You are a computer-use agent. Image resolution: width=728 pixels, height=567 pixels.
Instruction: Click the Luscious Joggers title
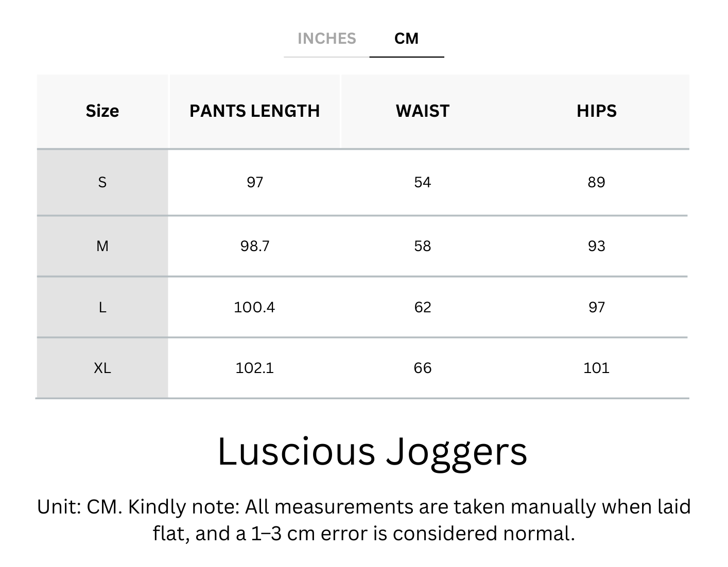(372, 452)
